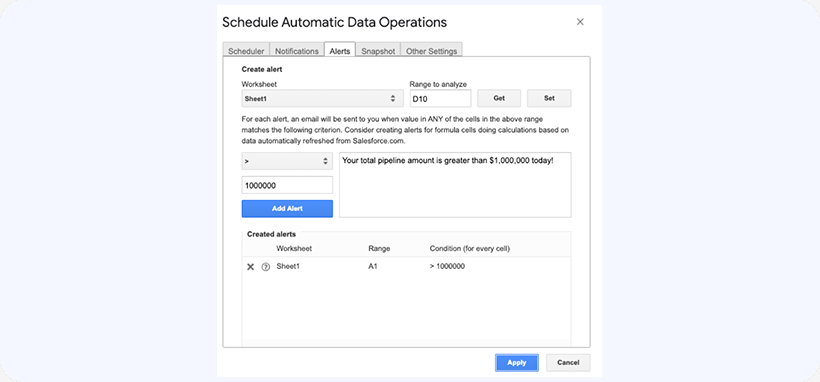
Task: Click the 'Range to analyze' label
Action: click(438, 84)
